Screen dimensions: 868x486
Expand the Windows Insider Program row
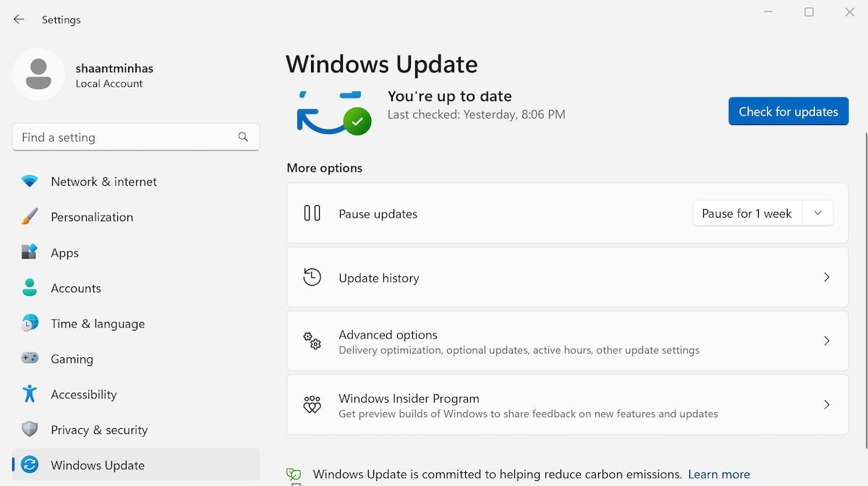pyautogui.click(x=827, y=404)
